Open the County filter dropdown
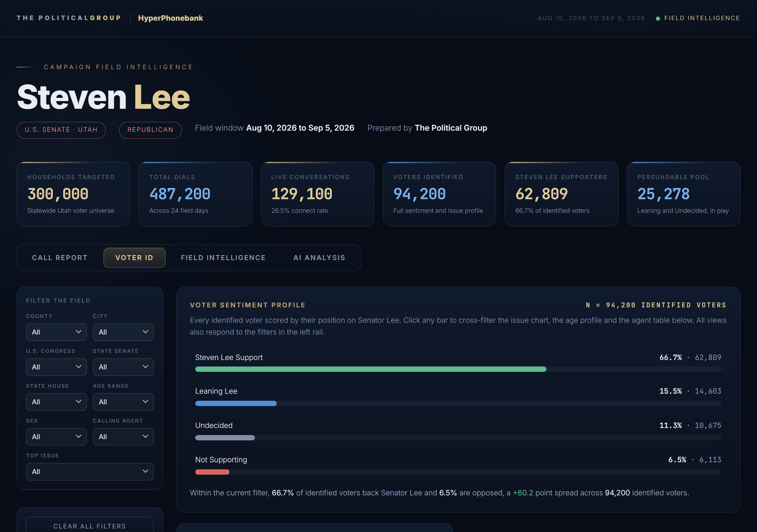 point(56,332)
